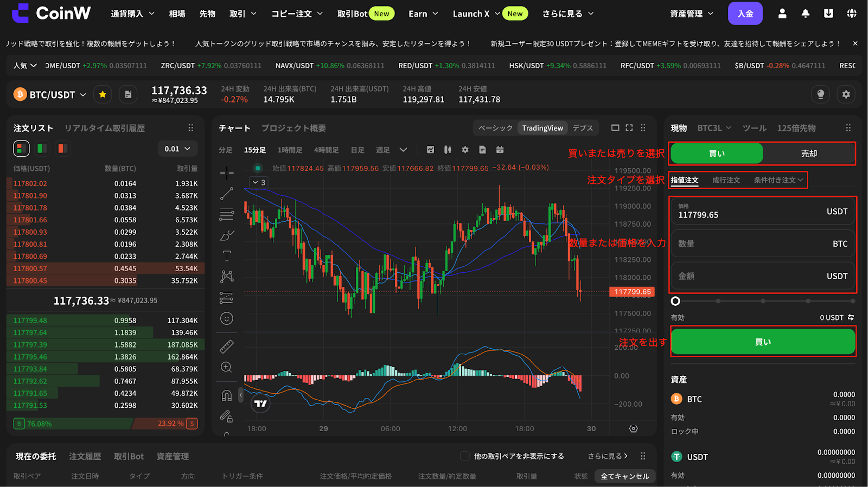Open the 通貨購入 dropdown menu

132,14
